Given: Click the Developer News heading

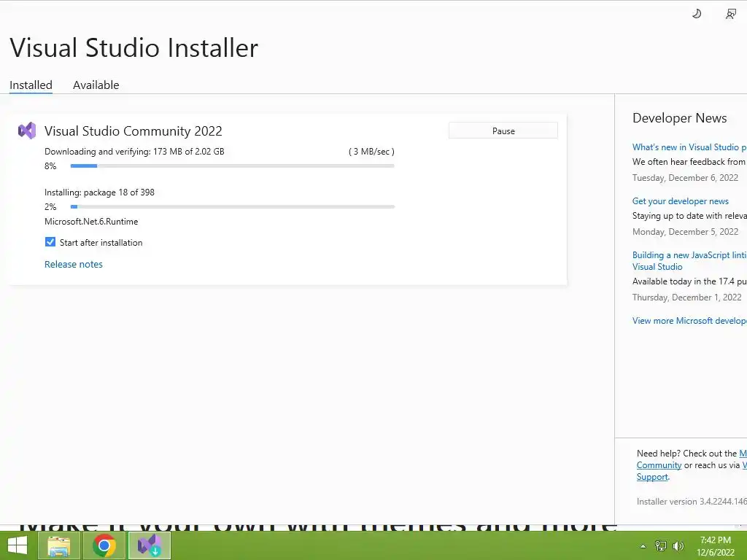Looking at the screenshot, I should click(679, 118).
